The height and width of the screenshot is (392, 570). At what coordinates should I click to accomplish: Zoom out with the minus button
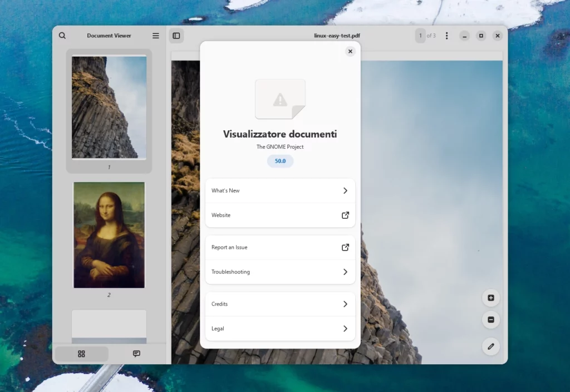point(491,320)
